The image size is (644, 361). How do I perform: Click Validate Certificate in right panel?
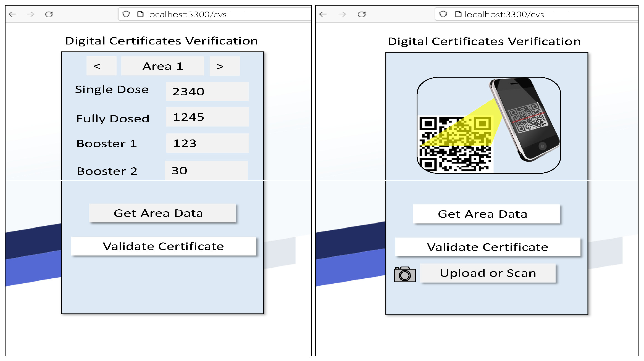(x=487, y=247)
